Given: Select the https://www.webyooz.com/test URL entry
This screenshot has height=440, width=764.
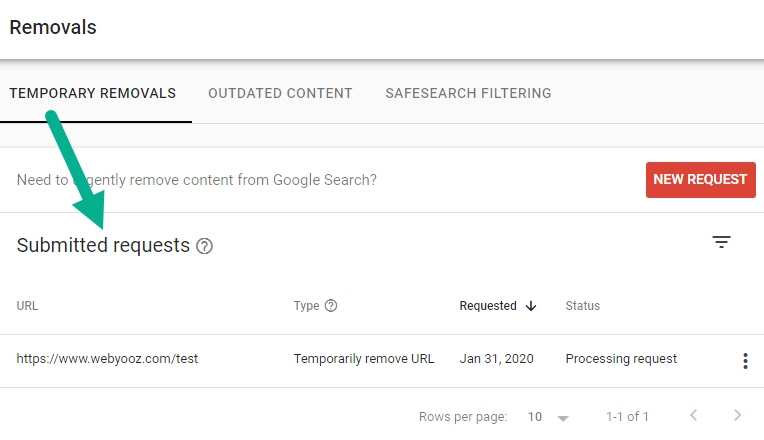Looking at the screenshot, I should (107, 359).
